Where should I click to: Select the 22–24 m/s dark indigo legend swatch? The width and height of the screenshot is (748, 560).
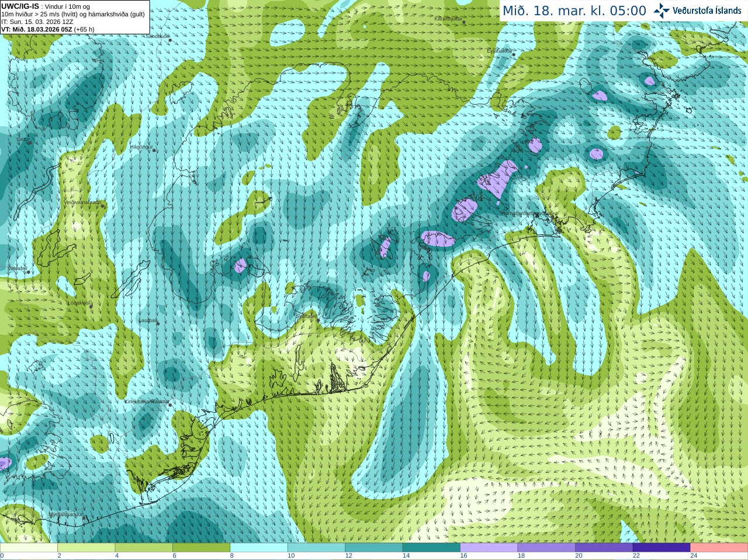point(662,548)
